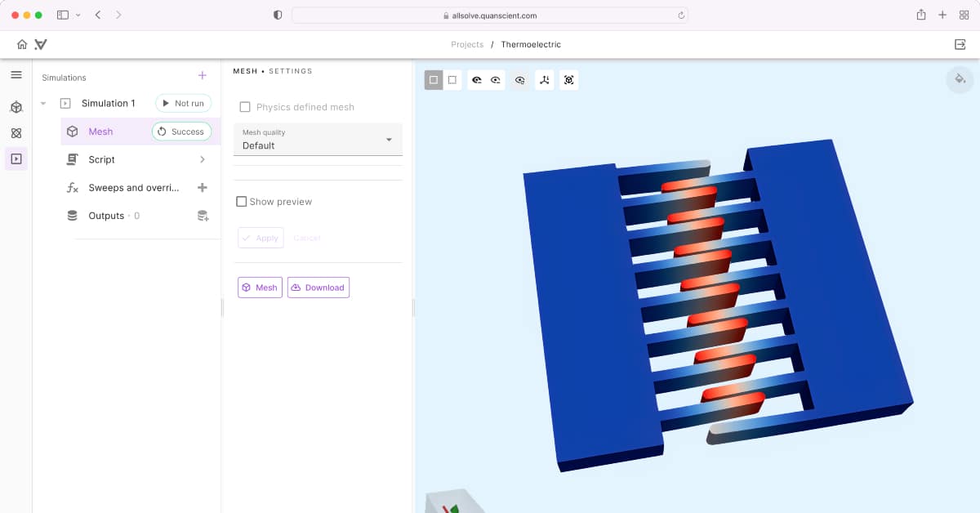Expand the Script item chevron
The width and height of the screenshot is (980, 513).
[203, 160]
